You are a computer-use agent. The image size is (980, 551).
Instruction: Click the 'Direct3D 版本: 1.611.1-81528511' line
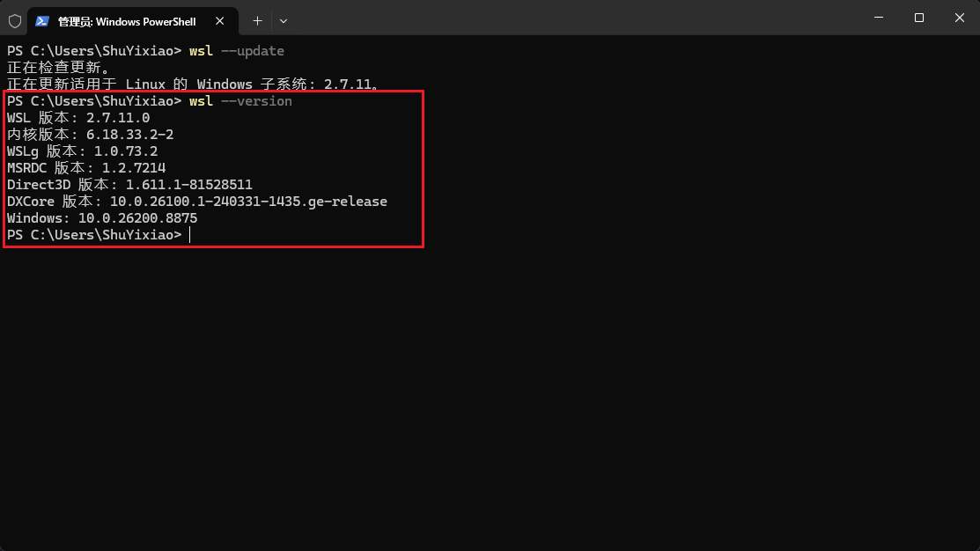coord(129,185)
